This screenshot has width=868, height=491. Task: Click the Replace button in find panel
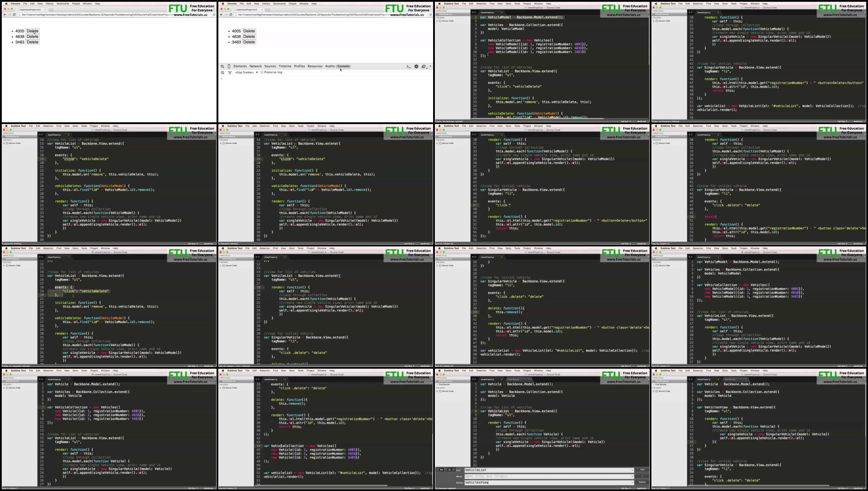pyautogui.click(x=642, y=482)
